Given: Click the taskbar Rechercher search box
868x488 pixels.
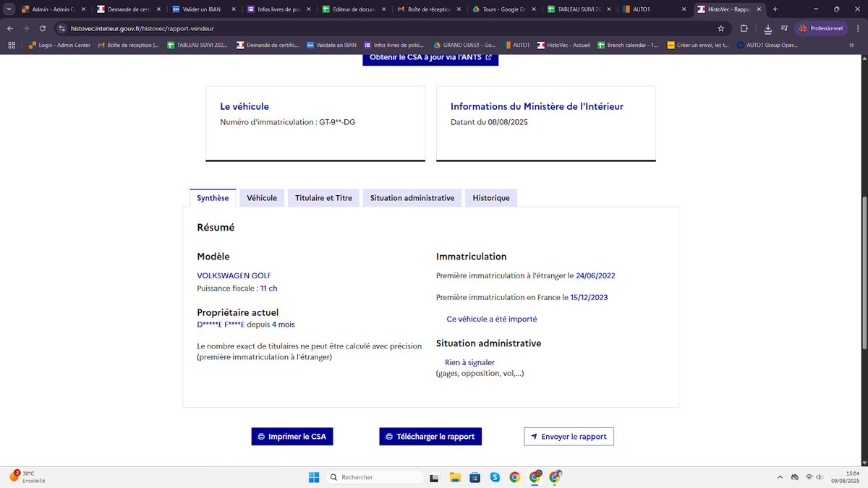Looking at the screenshot, I should pos(374,477).
